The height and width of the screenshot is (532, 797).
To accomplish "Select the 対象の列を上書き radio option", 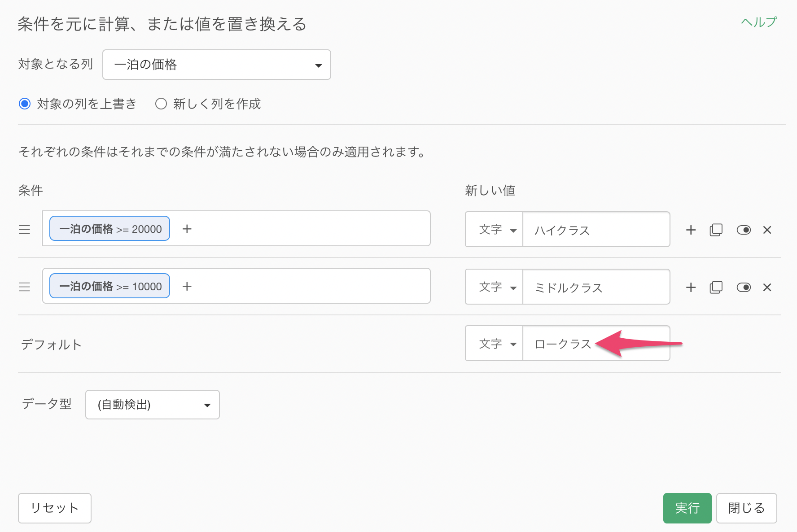I will (25, 104).
